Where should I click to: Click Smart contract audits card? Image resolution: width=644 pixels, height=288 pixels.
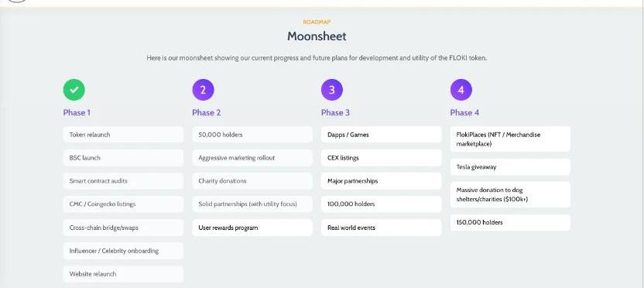(x=123, y=180)
